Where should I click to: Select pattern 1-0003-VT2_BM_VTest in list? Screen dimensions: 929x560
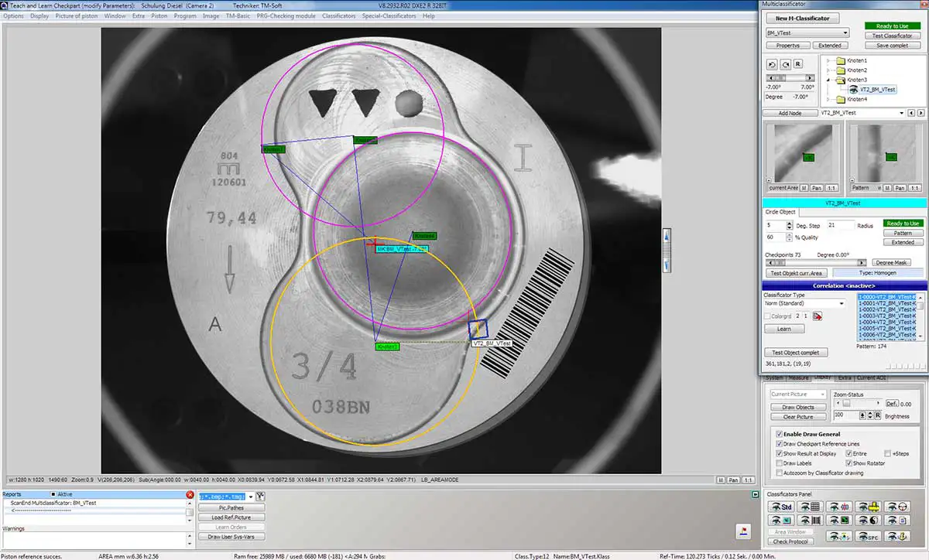[x=887, y=316]
